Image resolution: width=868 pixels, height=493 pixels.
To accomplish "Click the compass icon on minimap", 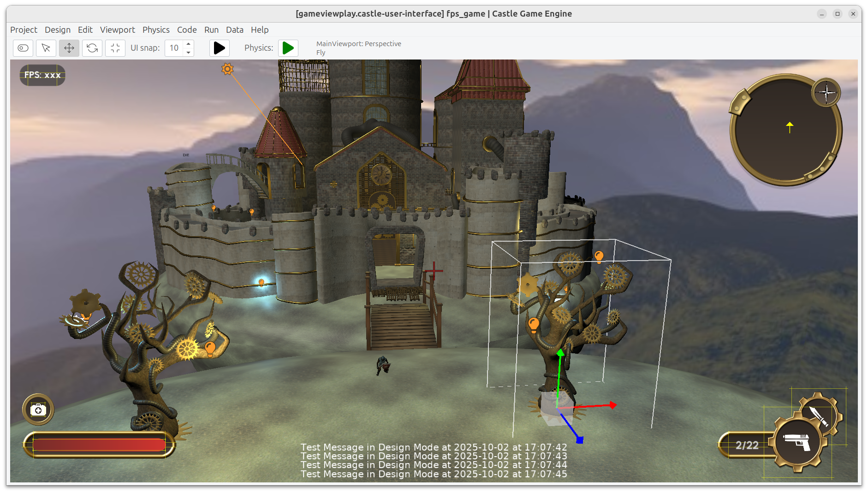I will click(826, 93).
